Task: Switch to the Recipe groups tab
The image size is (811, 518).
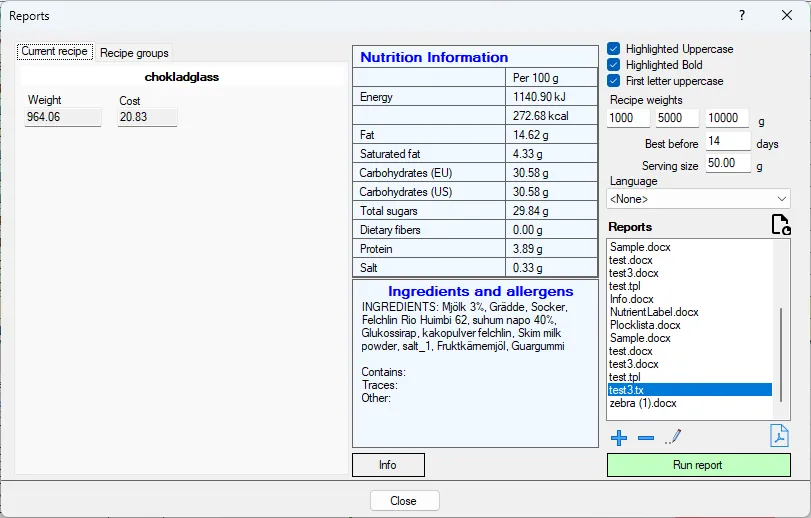Action: pos(134,53)
